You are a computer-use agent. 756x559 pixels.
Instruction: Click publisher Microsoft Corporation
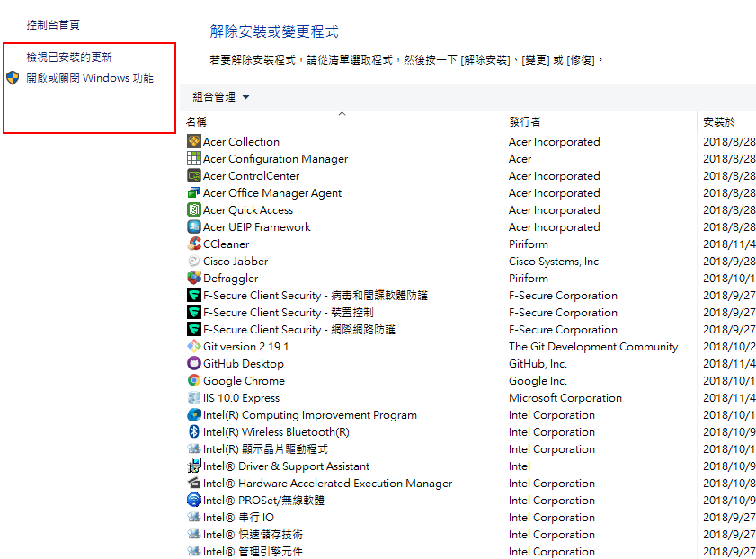coord(565,397)
